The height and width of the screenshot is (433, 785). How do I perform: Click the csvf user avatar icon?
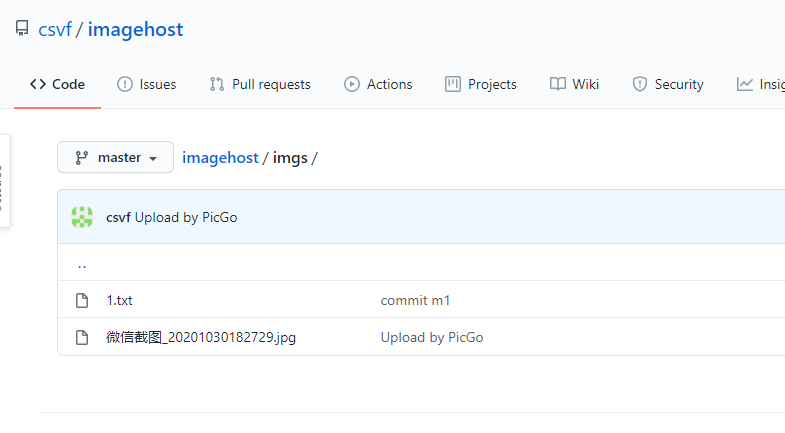point(82,217)
